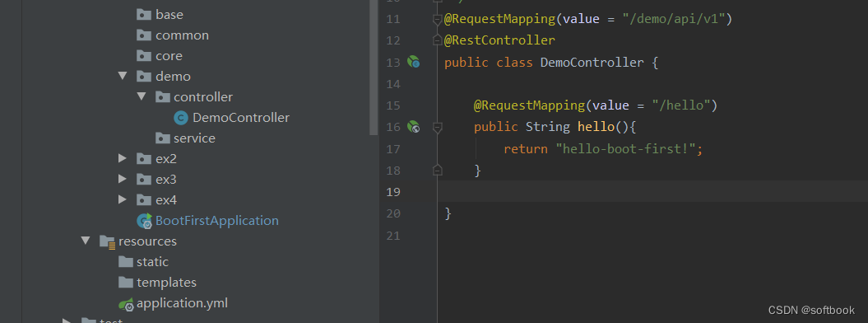Toggle fold marker beside @RestController on line 12
This screenshot has height=323, width=868.
[x=438, y=40]
